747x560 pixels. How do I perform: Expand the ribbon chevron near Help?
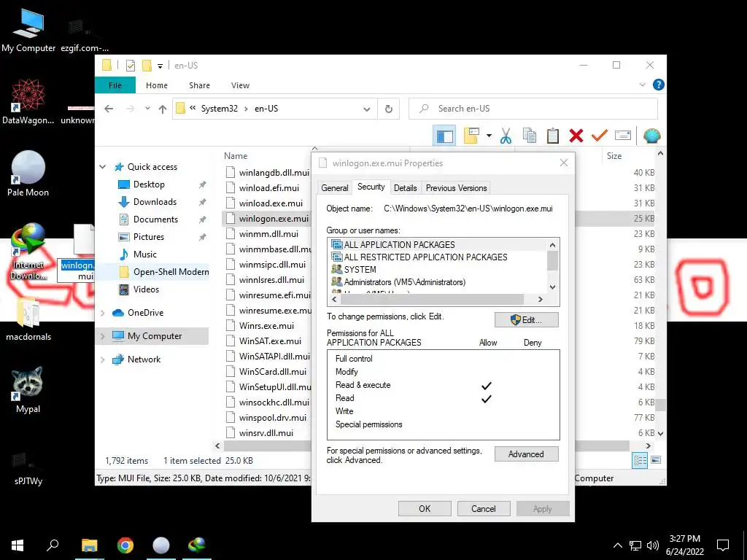coord(642,85)
